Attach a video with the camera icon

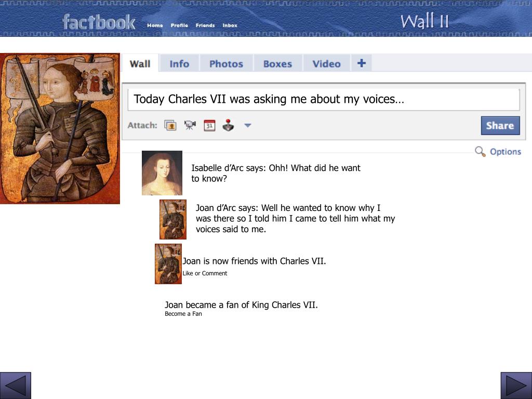[x=190, y=125]
